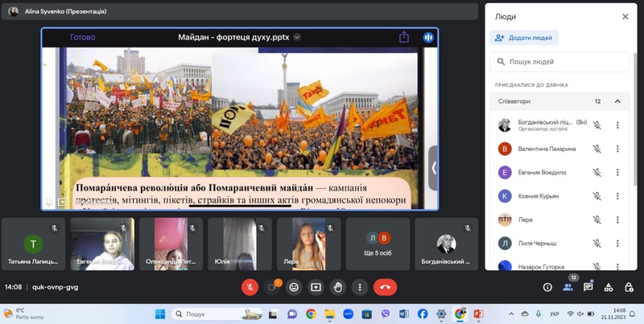Toggle mute icon for Ксения Курьян

[597, 196]
